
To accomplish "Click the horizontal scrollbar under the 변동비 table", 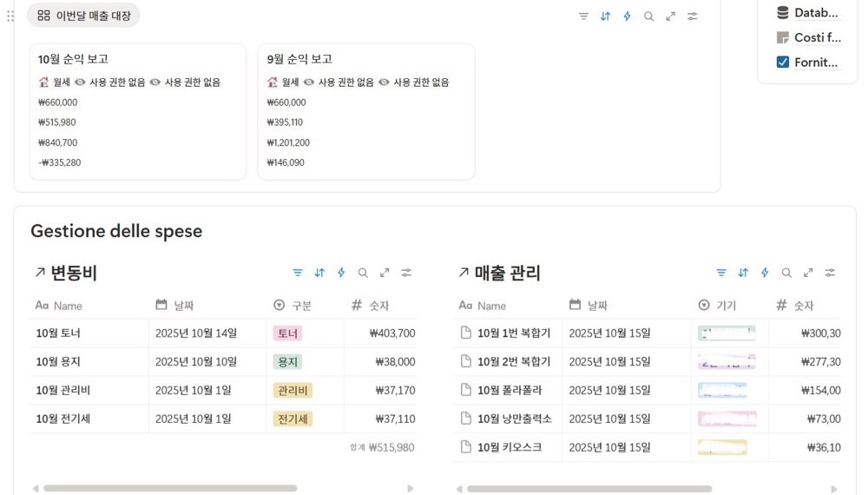I will [169, 488].
